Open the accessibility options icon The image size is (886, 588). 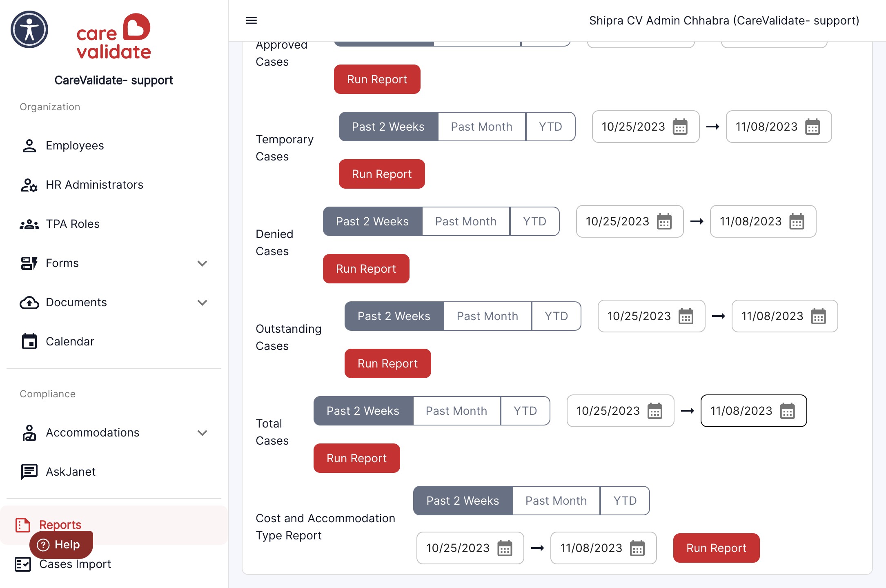coord(29,29)
